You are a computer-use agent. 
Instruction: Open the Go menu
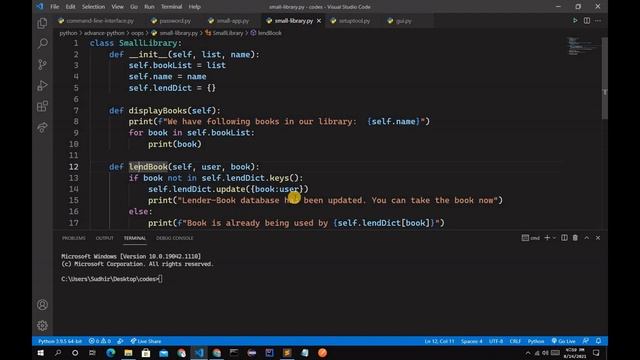click(134, 7)
